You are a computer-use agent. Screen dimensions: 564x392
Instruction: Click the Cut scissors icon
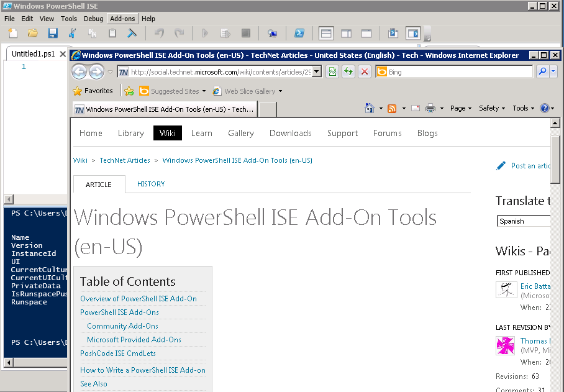pos(73,33)
